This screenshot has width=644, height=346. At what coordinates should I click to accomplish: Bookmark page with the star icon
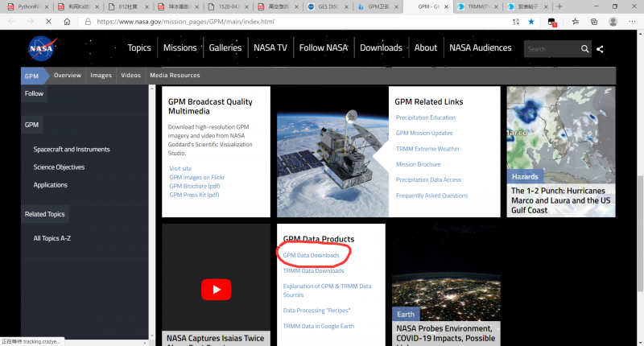click(x=530, y=23)
